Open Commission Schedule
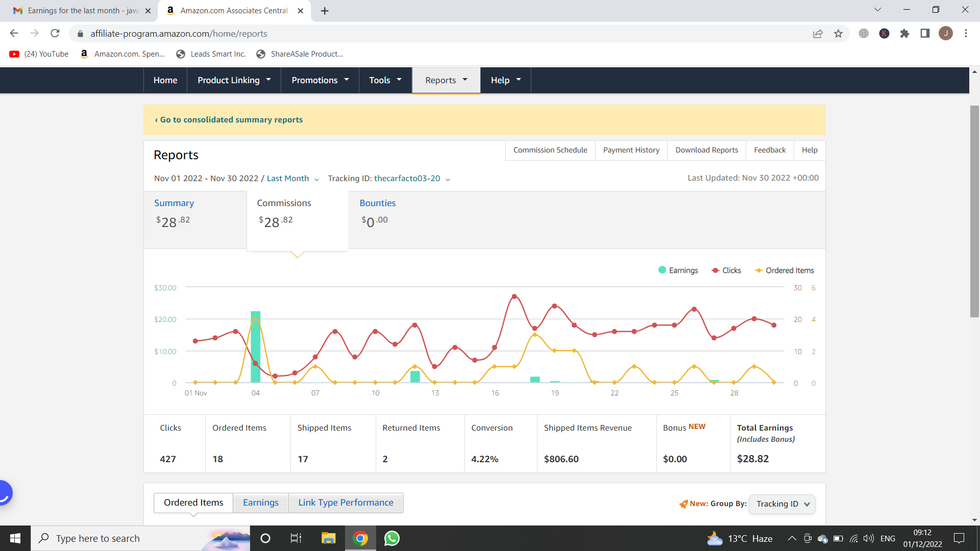This screenshot has height=551, width=980. 550,150
